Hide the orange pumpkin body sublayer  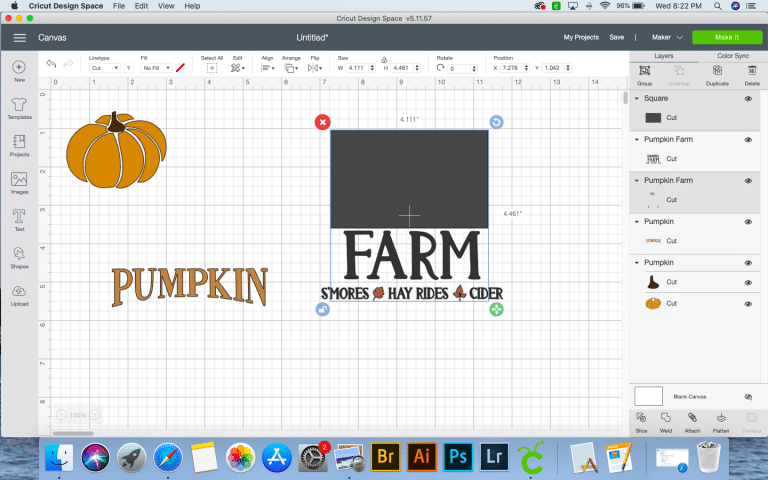[748, 304]
